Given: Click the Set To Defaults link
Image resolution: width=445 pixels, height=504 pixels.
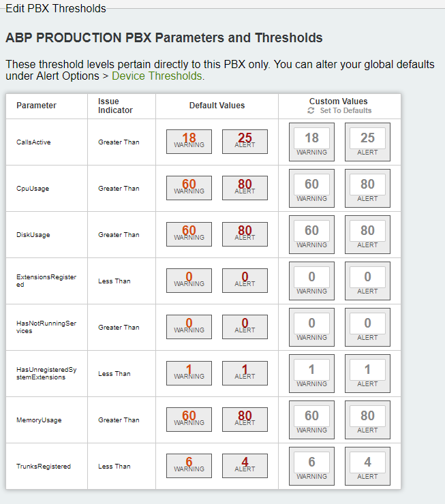Looking at the screenshot, I should click(346, 110).
